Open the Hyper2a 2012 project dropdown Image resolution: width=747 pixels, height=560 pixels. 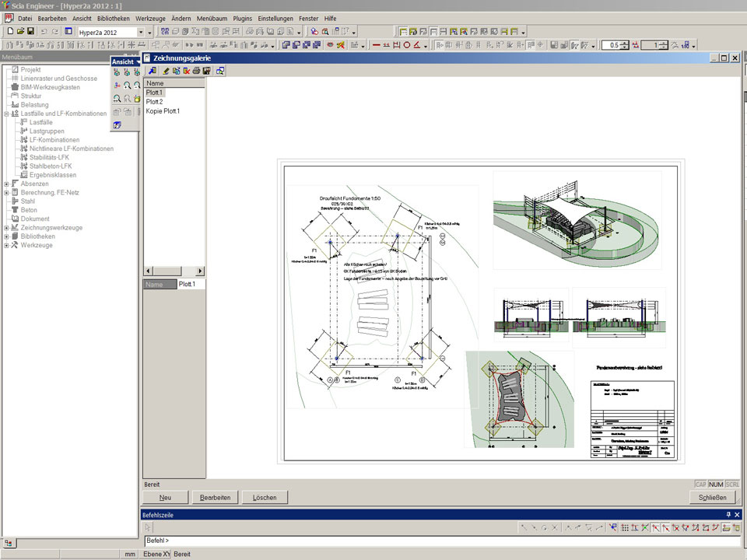(x=142, y=32)
